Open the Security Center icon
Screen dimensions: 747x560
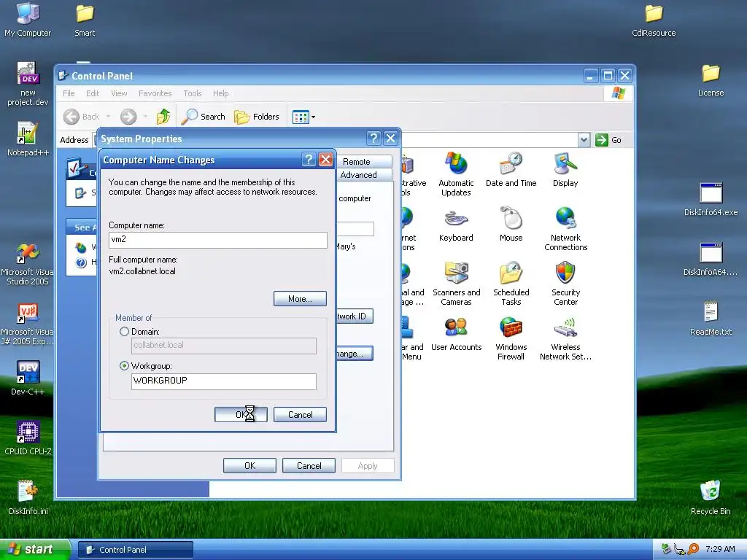click(565, 284)
